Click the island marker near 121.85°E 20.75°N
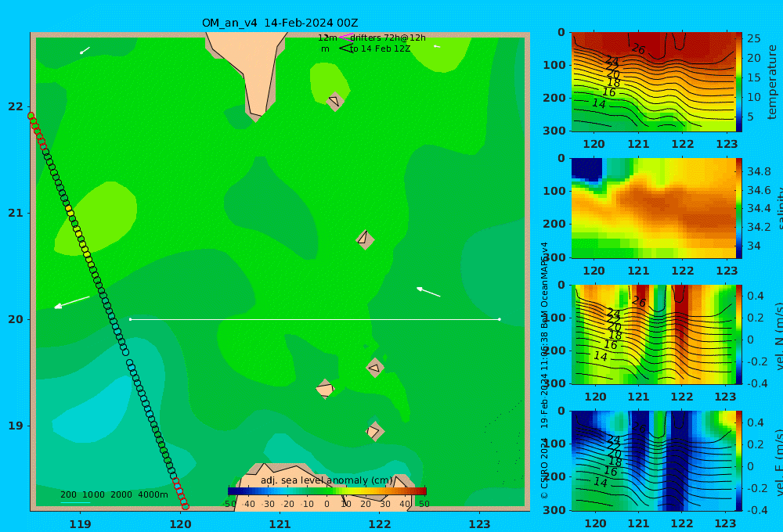 tap(365, 239)
